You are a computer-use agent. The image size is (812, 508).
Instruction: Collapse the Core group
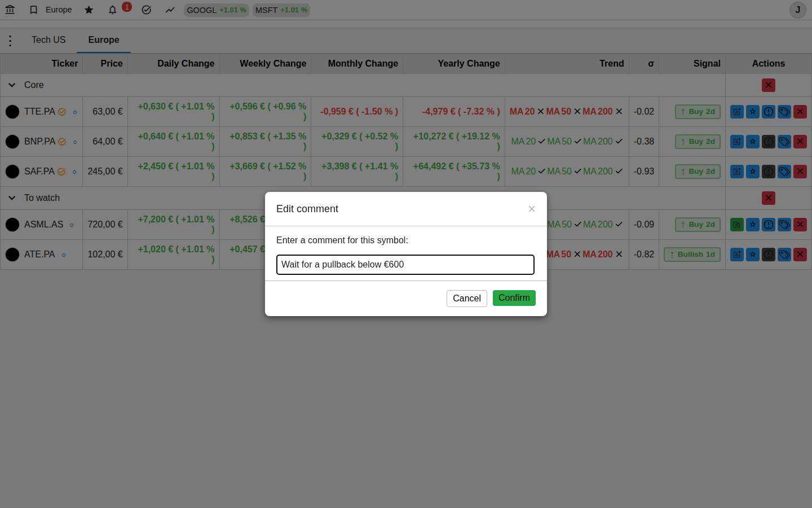(x=12, y=85)
